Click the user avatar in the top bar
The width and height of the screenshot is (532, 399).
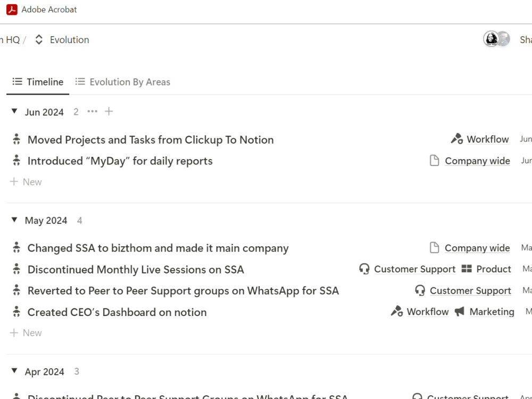coord(491,39)
